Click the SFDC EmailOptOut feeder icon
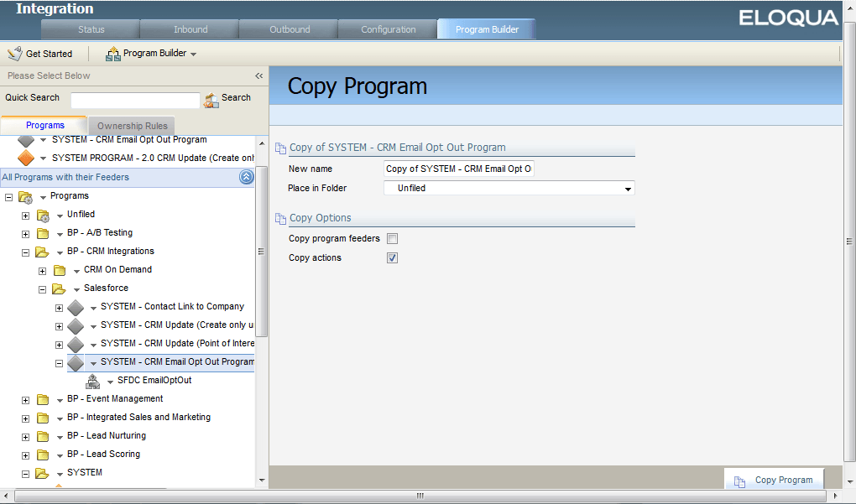Image resolution: width=856 pixels, height=504 pixels. [x=92, y=379]
